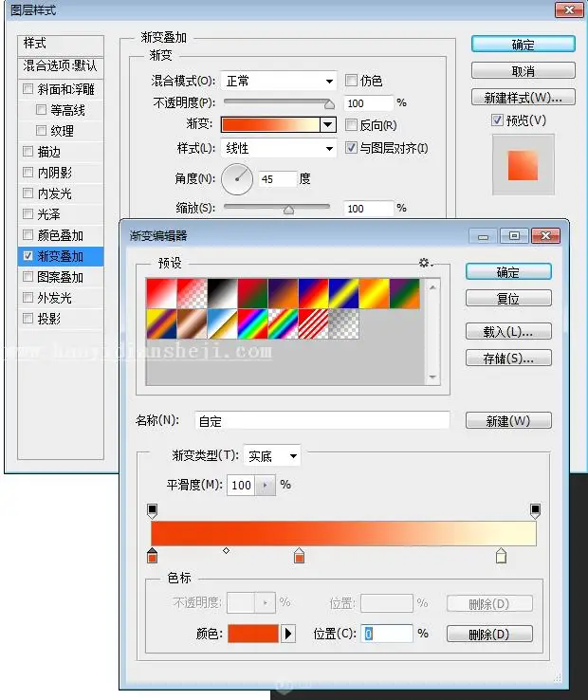The image size is (588, 700).
Task: Select the violet-green-orange gradient preset
Action: tap(404, 294)
